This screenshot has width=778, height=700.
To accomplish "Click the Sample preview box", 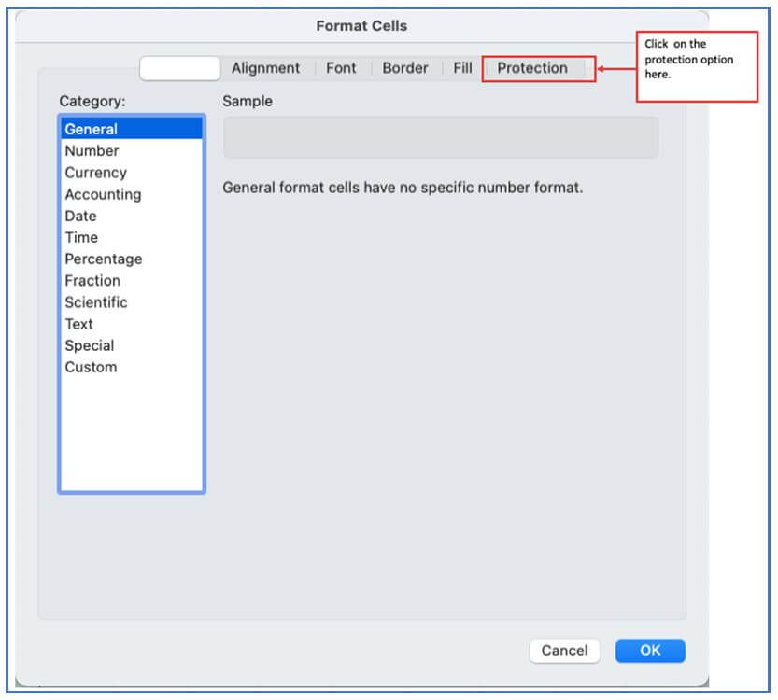I will (x=441, y=137).
